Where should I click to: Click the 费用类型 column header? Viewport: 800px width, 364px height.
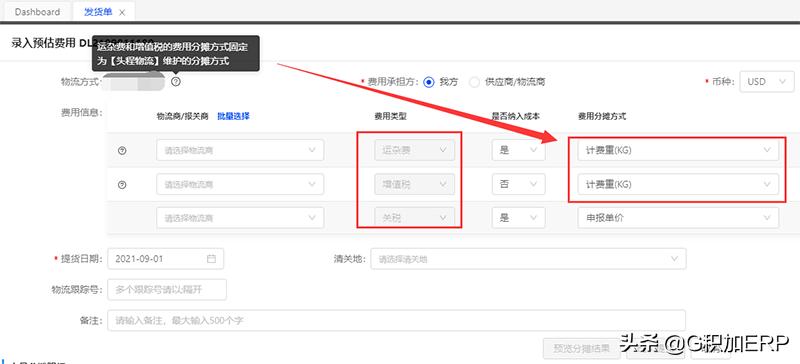click(390, 116)
